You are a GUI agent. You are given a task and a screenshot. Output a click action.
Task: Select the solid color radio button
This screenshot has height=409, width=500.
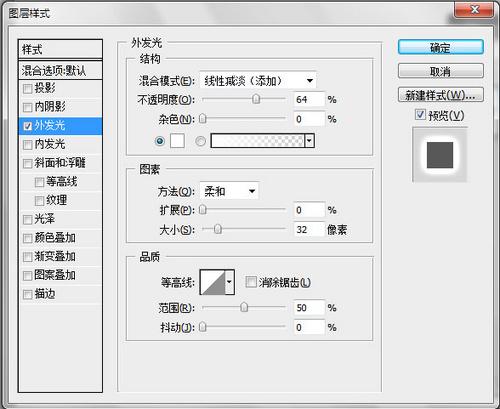click(160, 141)
